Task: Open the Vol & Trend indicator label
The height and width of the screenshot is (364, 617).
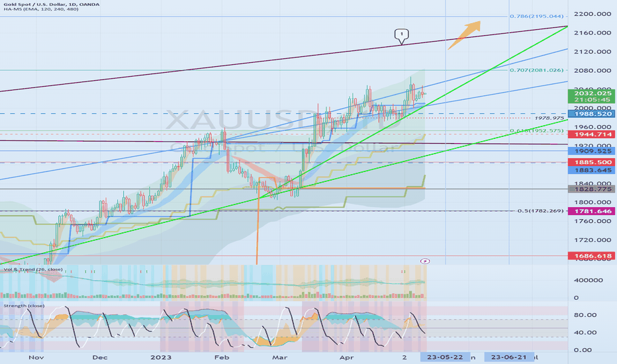Action: click(x=33, y=269)
